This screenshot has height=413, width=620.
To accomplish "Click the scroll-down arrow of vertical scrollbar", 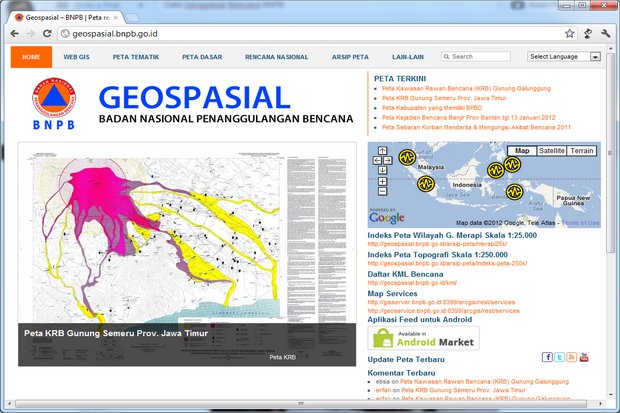I will click(x=611, y=394).
